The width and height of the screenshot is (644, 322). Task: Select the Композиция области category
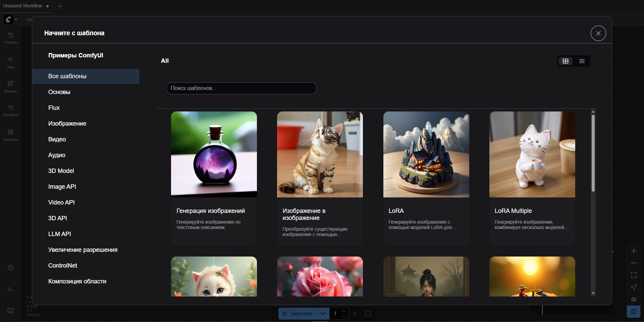click(86, 281)
